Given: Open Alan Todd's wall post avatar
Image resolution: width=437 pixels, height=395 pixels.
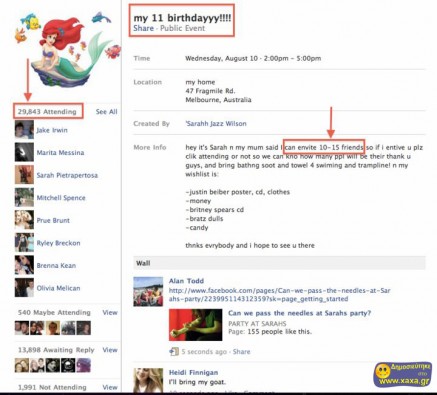Looking at the screenshot, I should (x=148, y=292).
